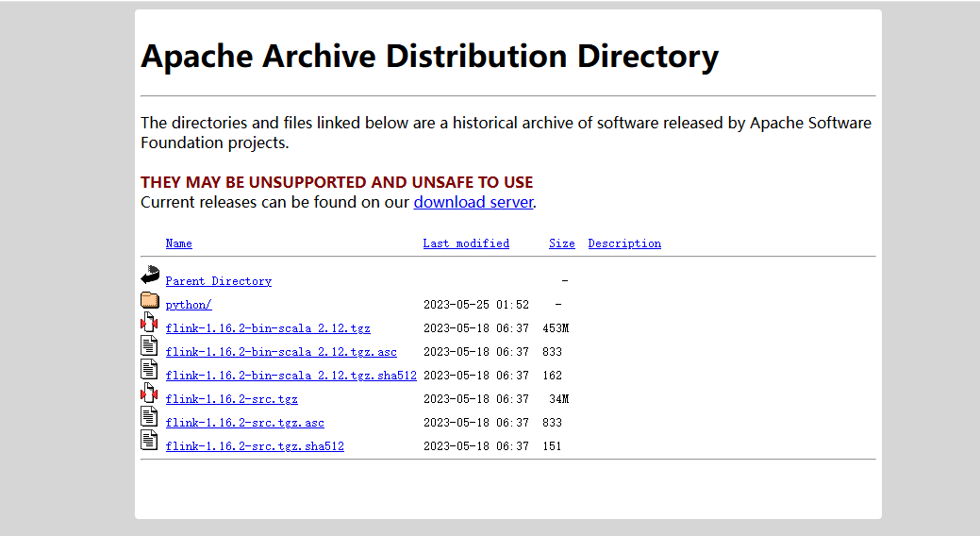Sort the listing by Last modified
980x536 pixels.
466,243
